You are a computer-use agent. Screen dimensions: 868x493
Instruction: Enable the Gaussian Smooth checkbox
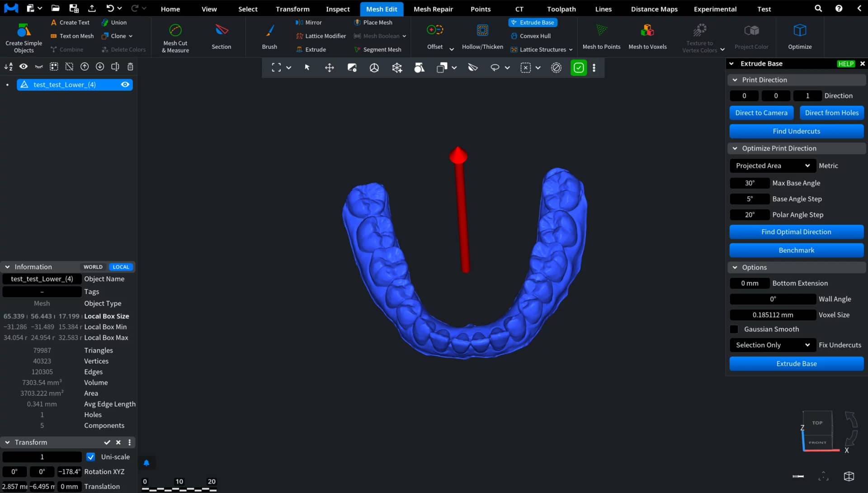click(x=734, y=329)
